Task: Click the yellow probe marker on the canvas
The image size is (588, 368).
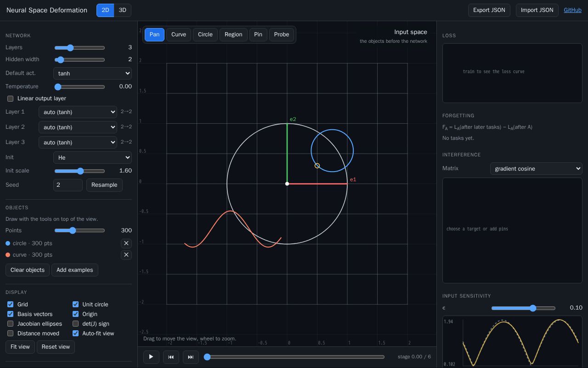Action: [317, 166]
